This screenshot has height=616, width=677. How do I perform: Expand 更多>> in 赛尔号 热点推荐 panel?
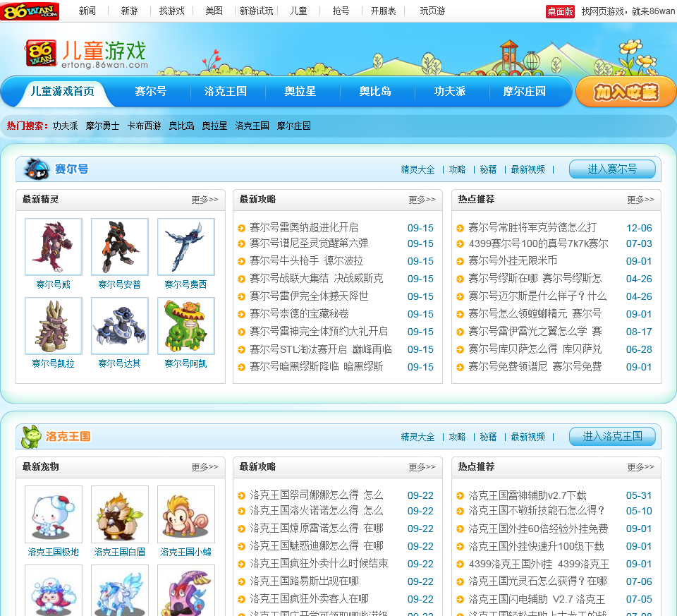coord(641,200)
